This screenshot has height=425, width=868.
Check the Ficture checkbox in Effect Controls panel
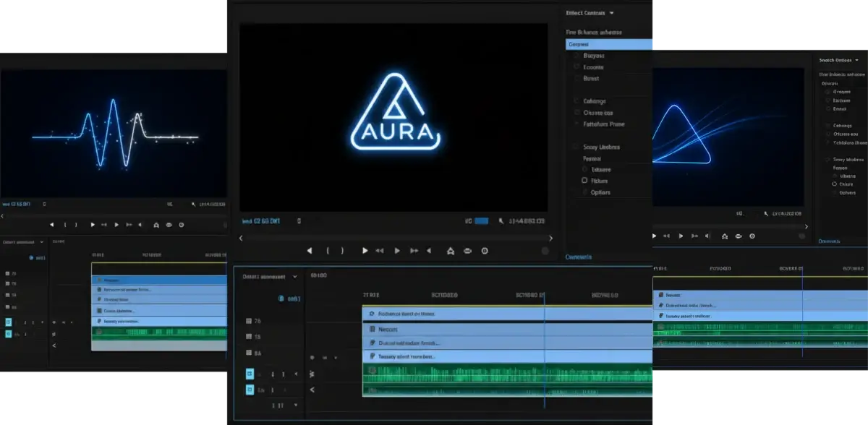click(x=584, y=180)
